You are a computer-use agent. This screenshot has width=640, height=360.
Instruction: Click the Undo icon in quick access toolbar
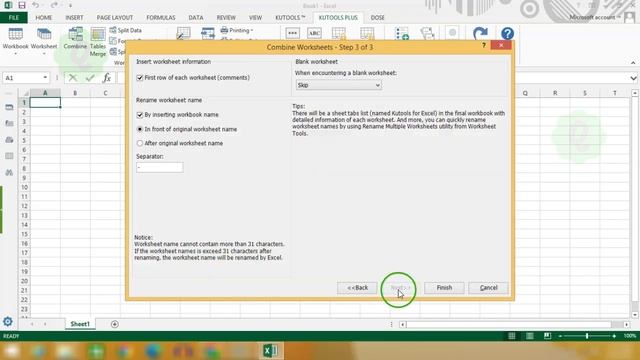pos(36,5)
